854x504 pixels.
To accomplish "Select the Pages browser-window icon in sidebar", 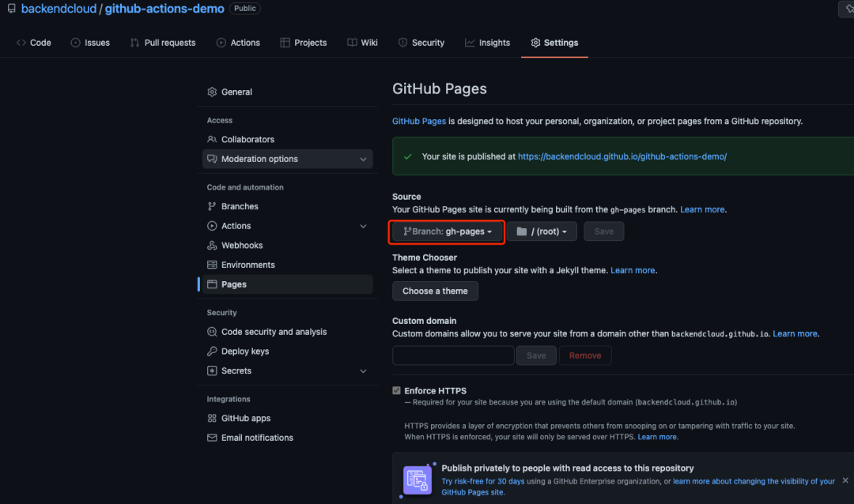I will [212, 284].
